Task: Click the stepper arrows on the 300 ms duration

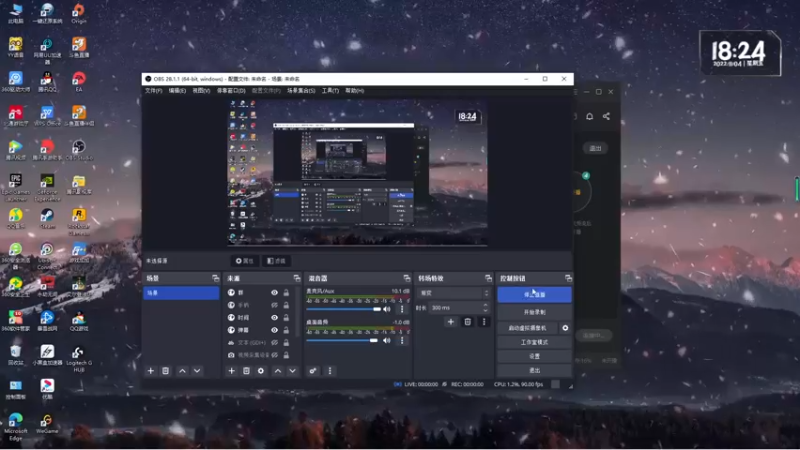Action: (485, 308)
